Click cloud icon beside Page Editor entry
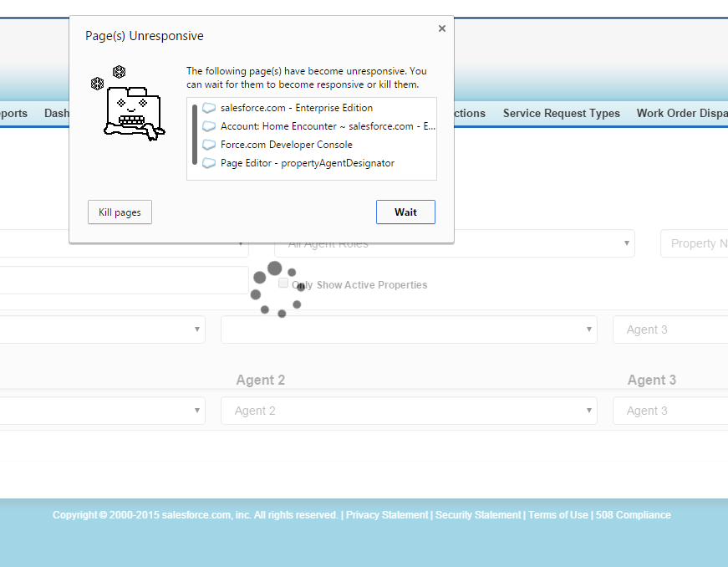The width and height of the screenshot is (728, 567). pyautogui.click(x=209, y=163)
